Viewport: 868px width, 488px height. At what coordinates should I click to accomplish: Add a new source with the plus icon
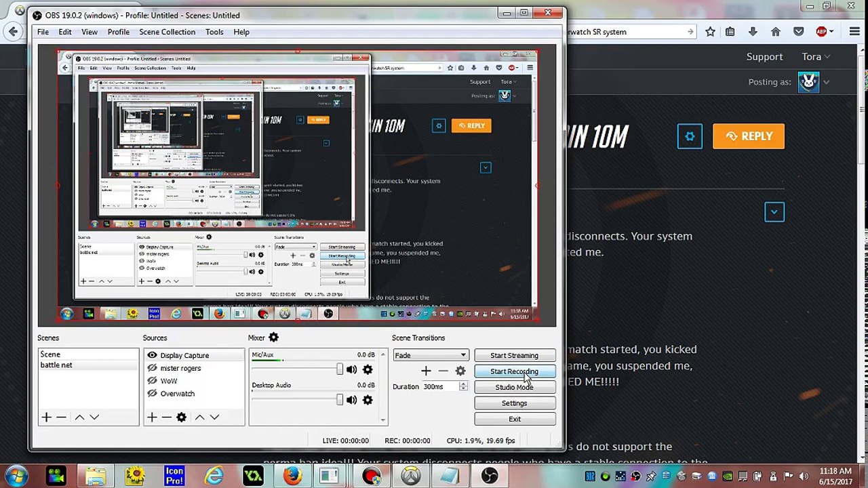pos(152,418)
